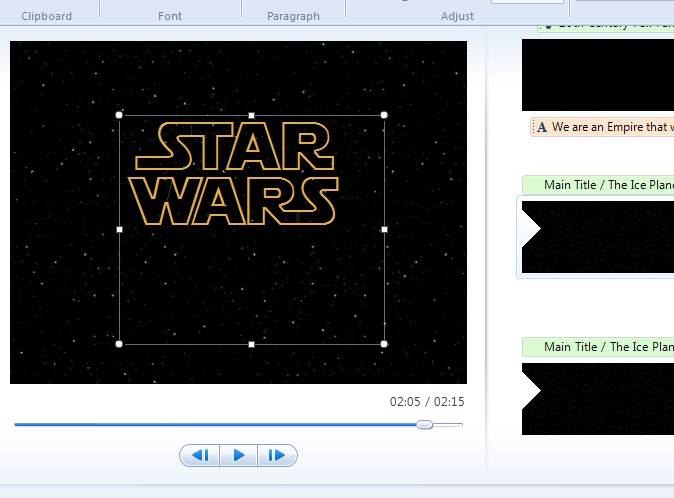Click the preview seek slider handle

pos(425,425)
